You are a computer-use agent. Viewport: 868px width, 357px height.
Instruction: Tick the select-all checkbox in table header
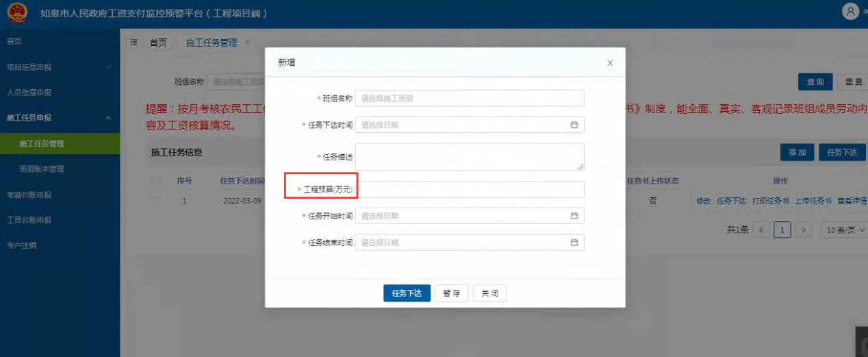tap(156, 181)
